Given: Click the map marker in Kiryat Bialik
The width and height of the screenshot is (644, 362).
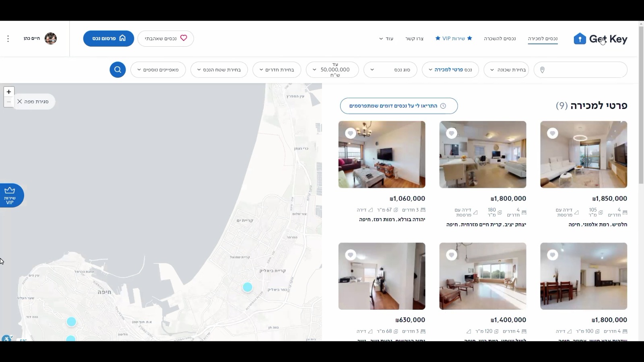Looking at the screenshot, I should coord(248,287).
